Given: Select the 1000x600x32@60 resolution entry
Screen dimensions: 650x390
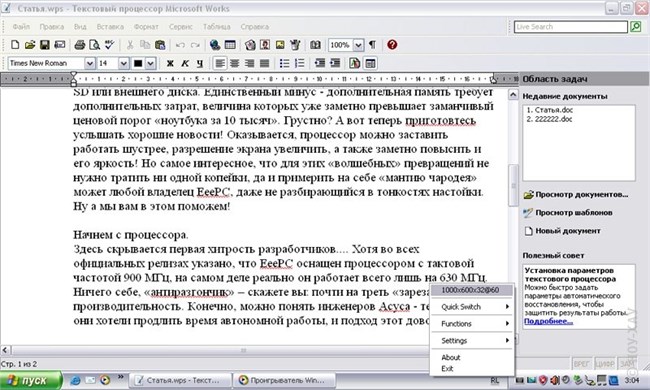Looking at the screenshot, I should (473, 290).
